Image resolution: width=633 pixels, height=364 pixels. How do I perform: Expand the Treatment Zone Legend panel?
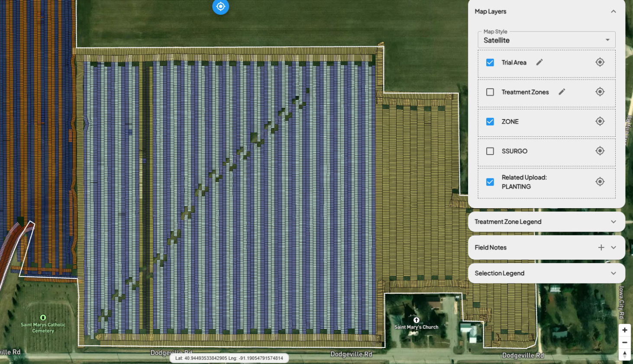[613, 222]
